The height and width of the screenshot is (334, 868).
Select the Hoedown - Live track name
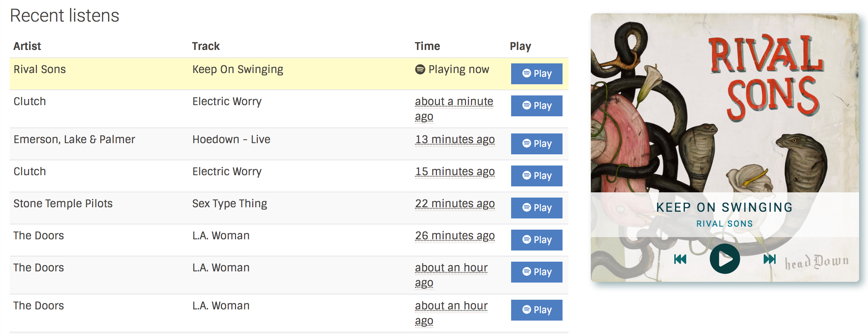pyautogui.click(x=231, y=139)
